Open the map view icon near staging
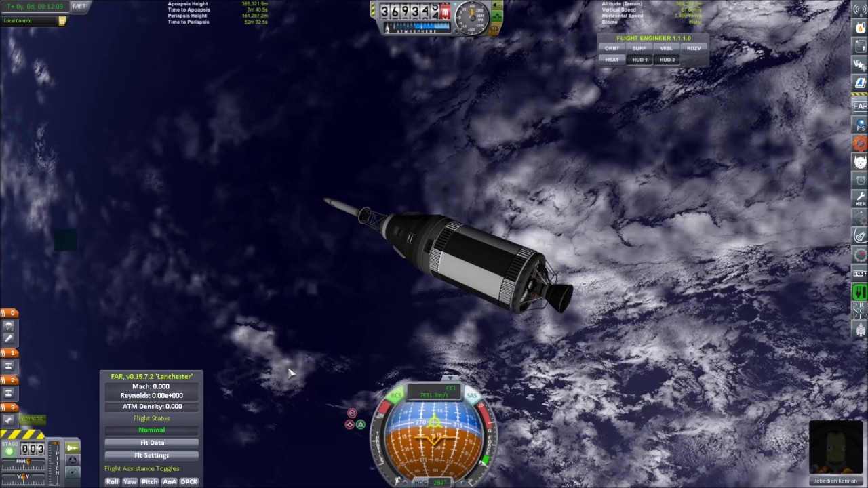Image resolution: width=868 pixels, height=488 pixels. (73, 473)
